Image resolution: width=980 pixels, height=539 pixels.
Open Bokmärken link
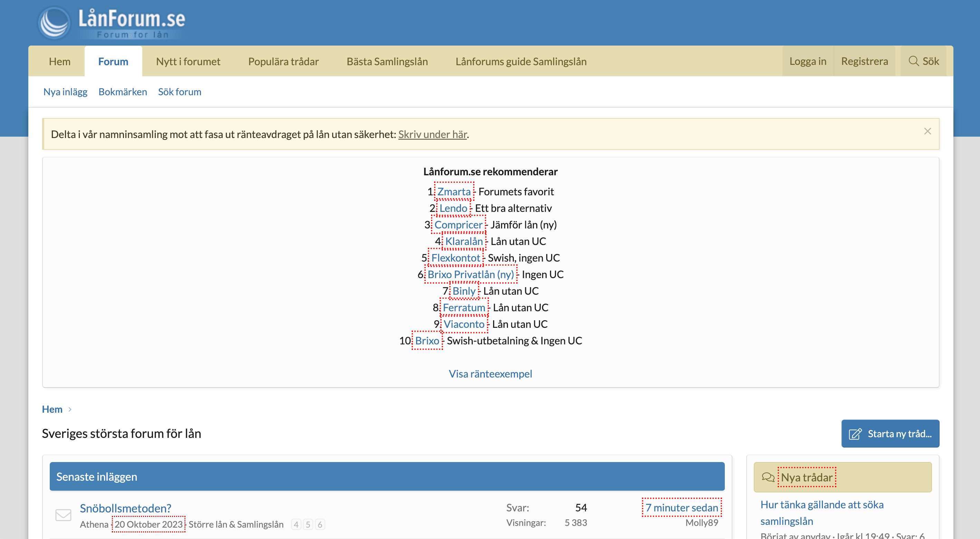(123, 91)
